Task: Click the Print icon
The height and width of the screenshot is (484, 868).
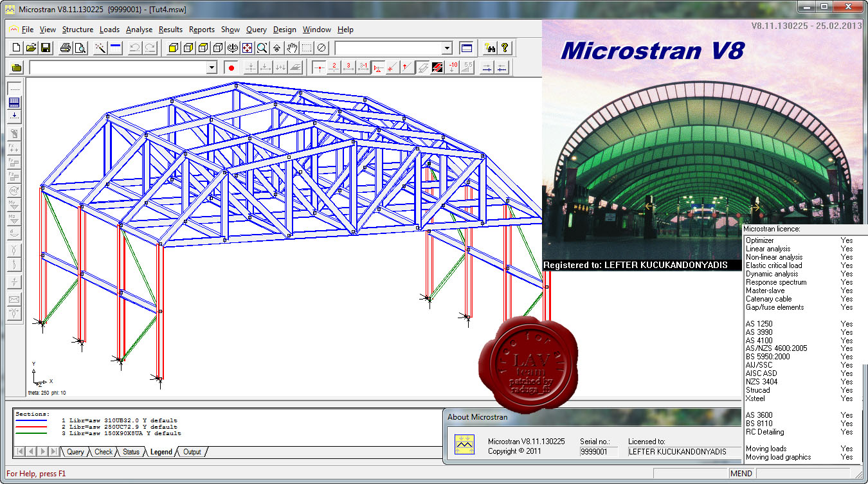Action: [x=66, y=48]
